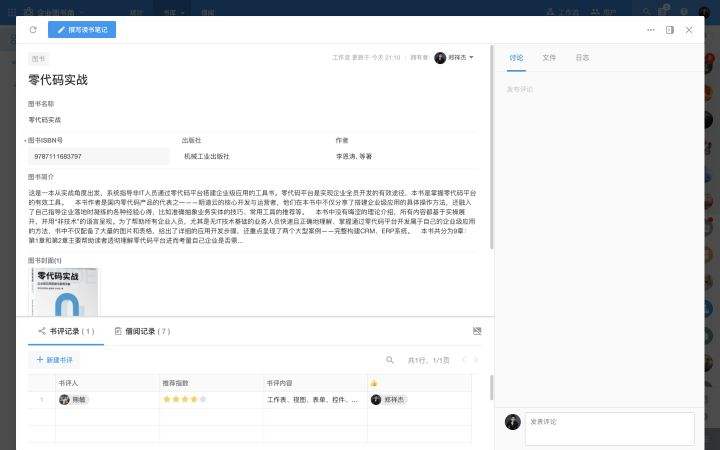
Task: Open the 零代码实战 book cover thumbnail
Action: click(63, 292)
